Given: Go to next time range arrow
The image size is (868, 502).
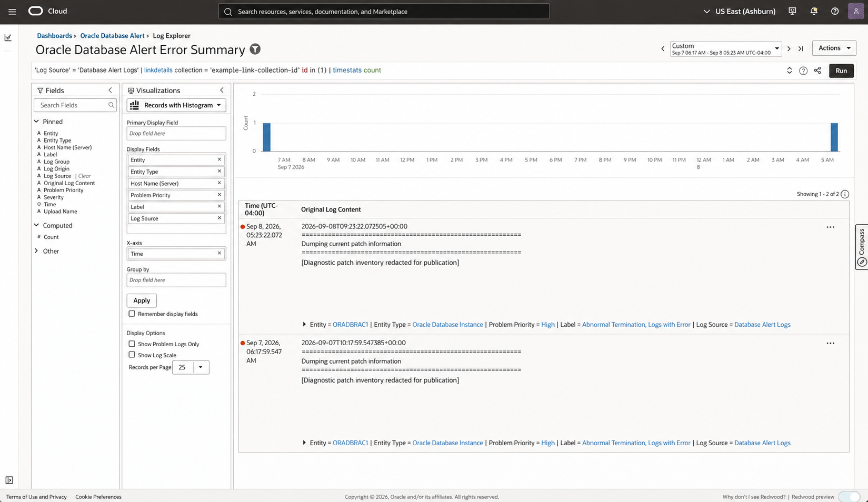Looking at the screenshot, I should 789,48.
